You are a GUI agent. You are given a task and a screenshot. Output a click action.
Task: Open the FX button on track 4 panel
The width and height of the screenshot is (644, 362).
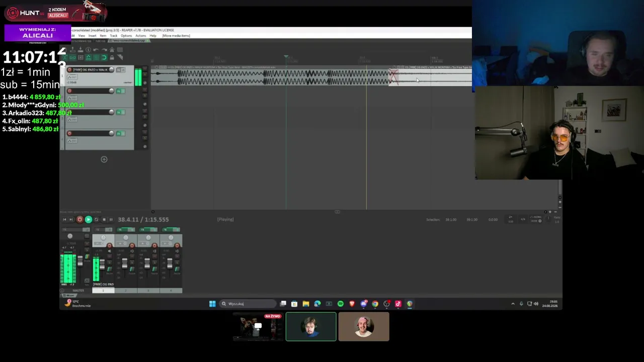point(120,133)
